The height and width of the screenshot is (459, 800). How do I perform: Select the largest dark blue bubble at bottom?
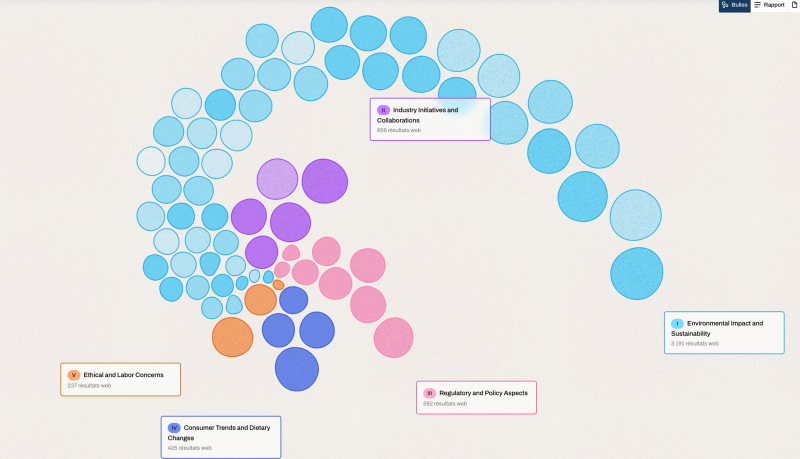[296, 369]
